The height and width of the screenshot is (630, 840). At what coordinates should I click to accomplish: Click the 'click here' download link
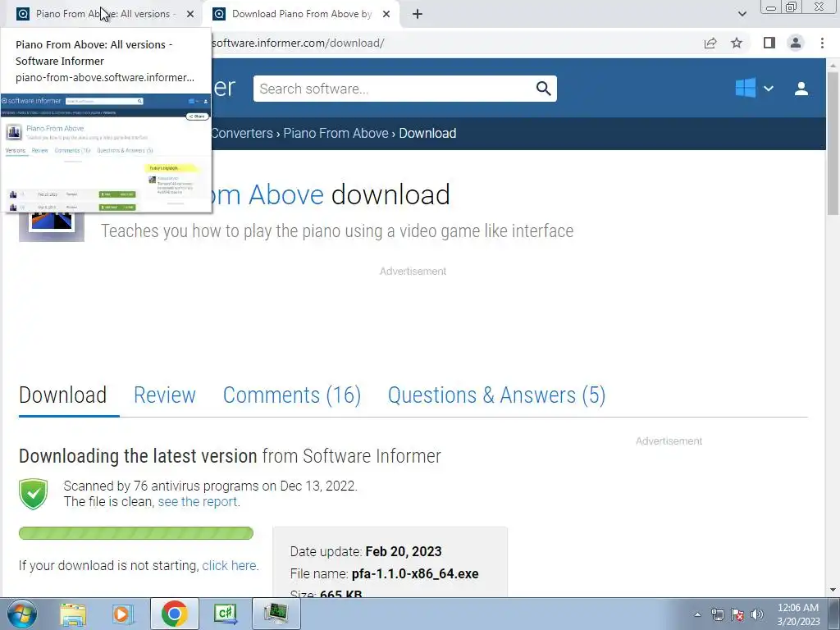(x=230, y=565)
